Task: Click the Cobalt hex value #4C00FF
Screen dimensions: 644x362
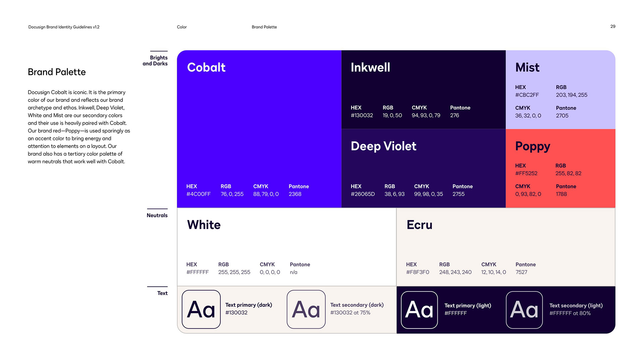Action: [199, 194]
